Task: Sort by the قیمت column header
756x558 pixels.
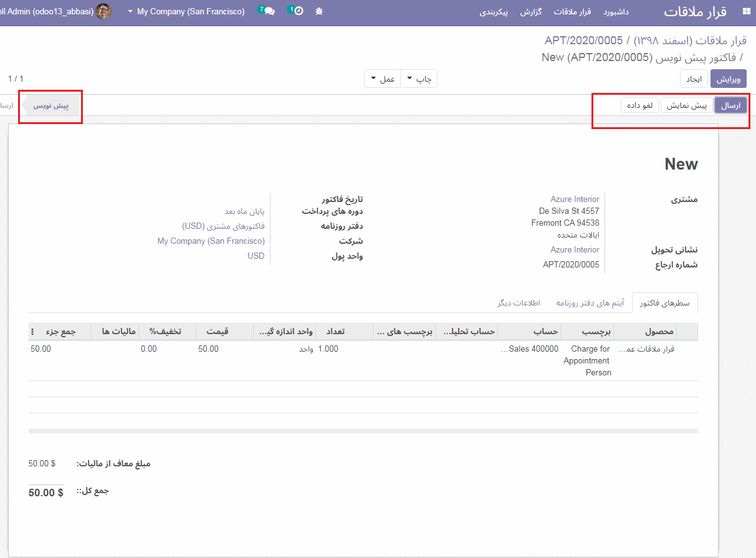Action: pyautogui.click(x=224, y=332)
